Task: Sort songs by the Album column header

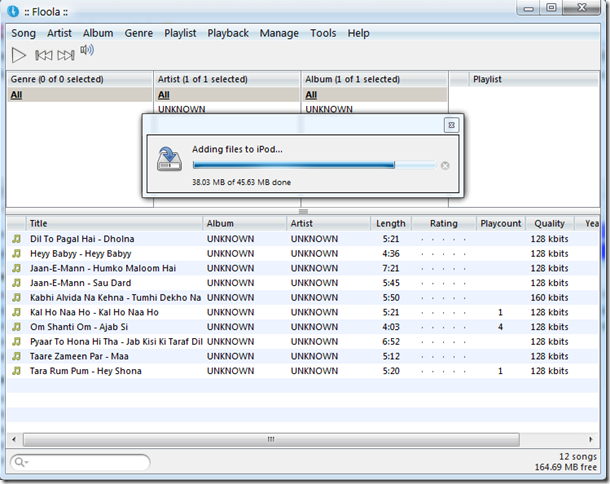Action: tap(244, 223)
